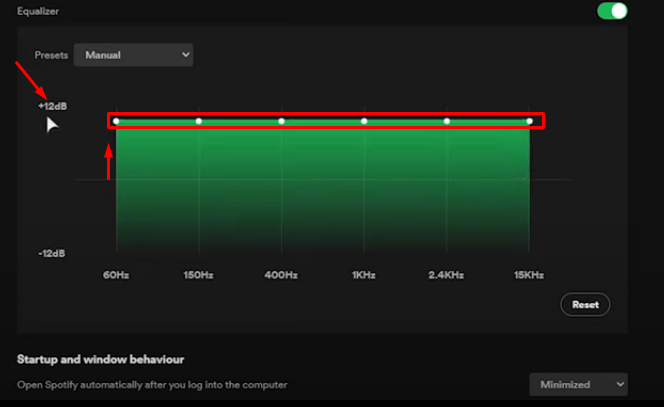Click the 150Hz band slider handle
This screenshot has width=664, height=407.
coord(199,121)
